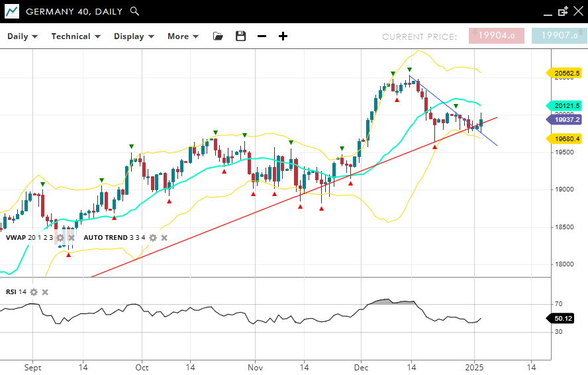Click the chart logo icon in title bar

pos(12,11)
